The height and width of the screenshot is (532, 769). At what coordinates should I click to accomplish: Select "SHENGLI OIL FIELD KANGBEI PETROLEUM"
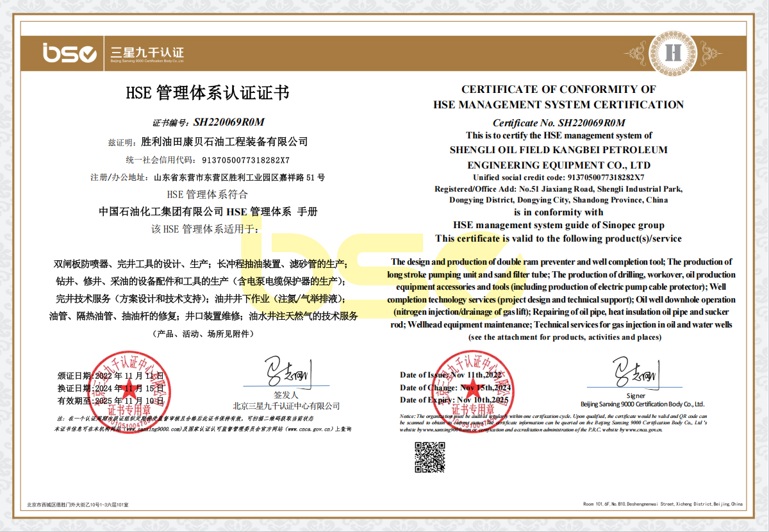pyautogui.click(x=559, y=150)
